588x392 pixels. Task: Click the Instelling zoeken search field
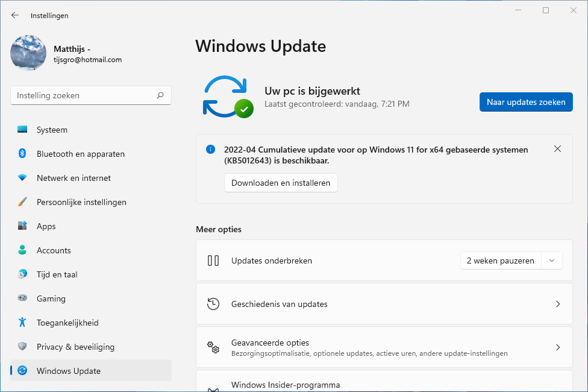[x=84, y=95]
